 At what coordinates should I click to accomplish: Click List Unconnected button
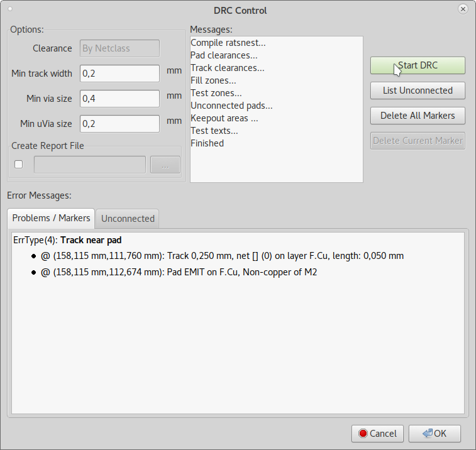(418, 91)
